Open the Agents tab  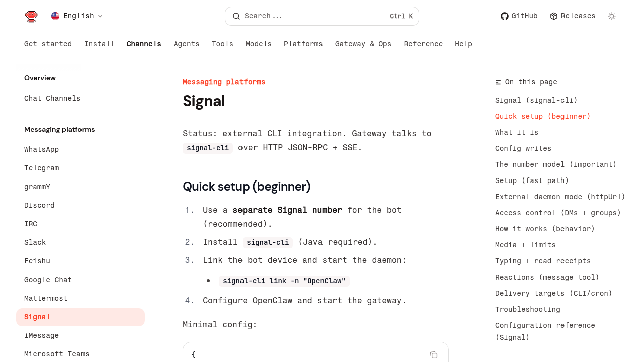coord(186,44)
